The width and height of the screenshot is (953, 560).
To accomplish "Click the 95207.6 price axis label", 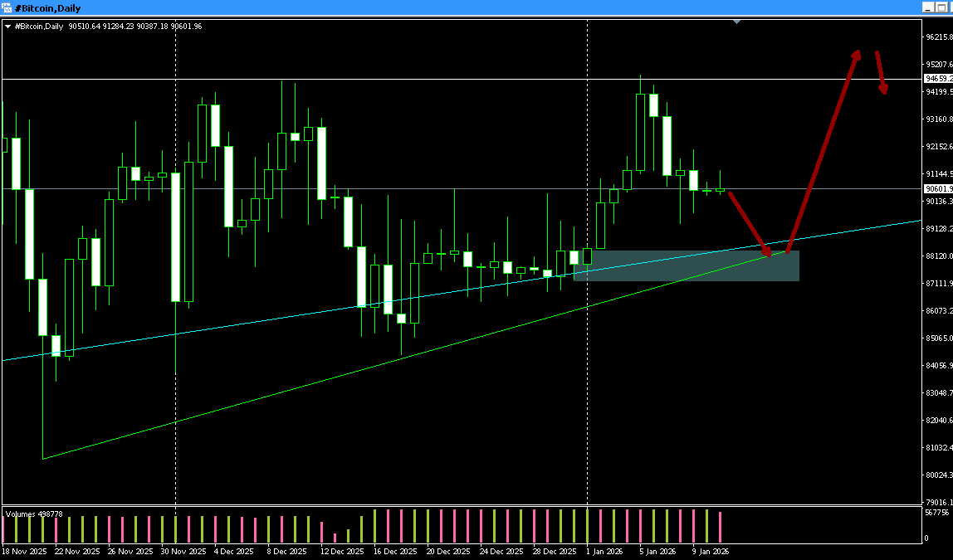I will pyautogui.click(x=938, y=65).
